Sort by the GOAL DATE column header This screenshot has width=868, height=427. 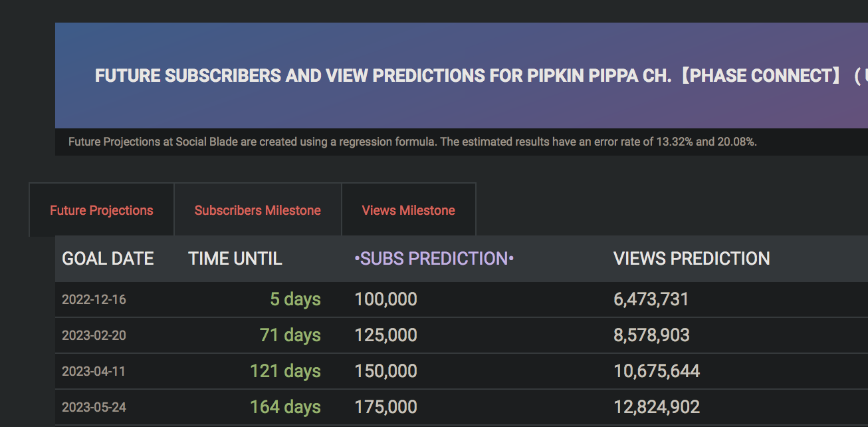[x=108, y=259]
